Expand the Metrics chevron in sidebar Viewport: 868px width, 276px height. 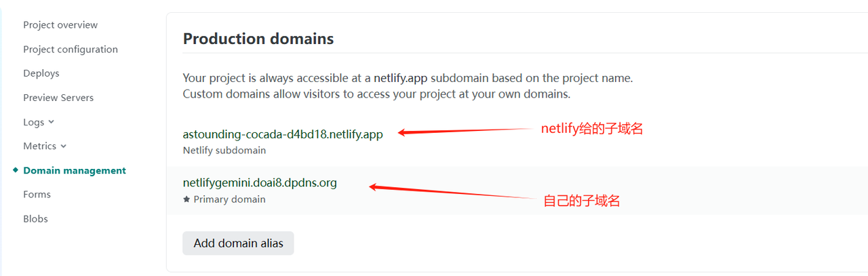(64, 146)
